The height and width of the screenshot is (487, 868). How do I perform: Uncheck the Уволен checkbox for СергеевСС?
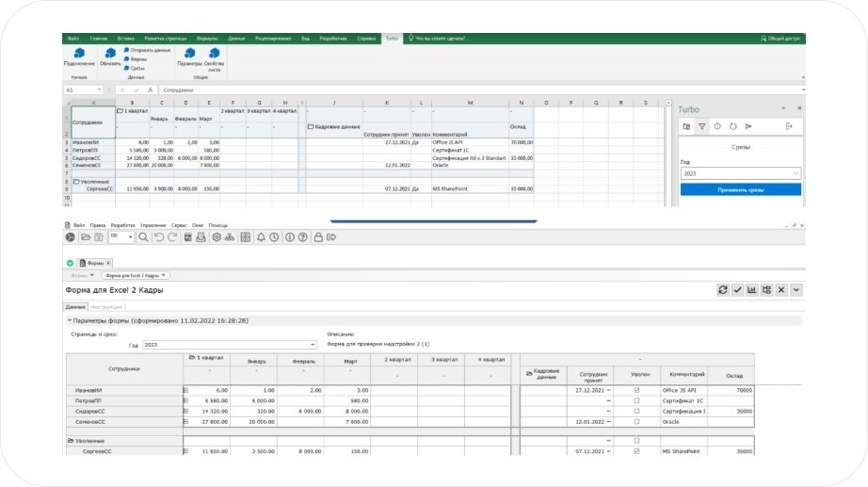coord(636,451)
